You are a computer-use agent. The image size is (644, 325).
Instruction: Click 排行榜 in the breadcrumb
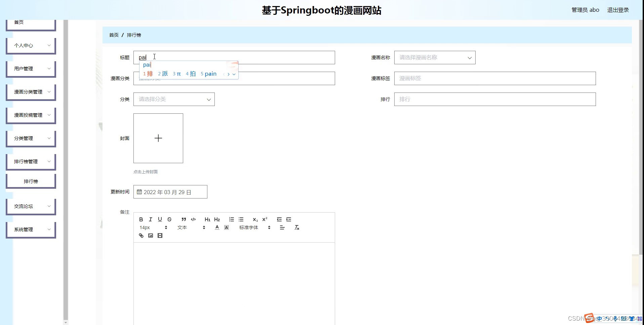point(134,35)
